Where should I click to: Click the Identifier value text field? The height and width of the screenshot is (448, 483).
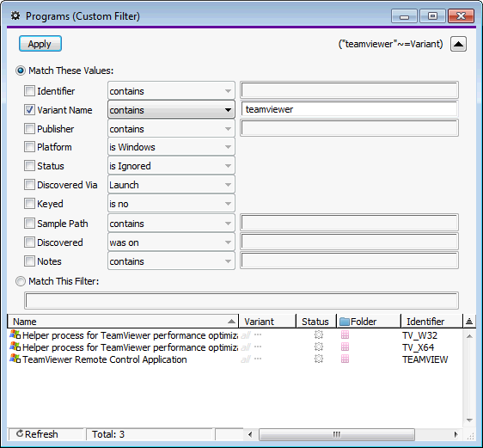pyautogui.click(x=349, y=90)
